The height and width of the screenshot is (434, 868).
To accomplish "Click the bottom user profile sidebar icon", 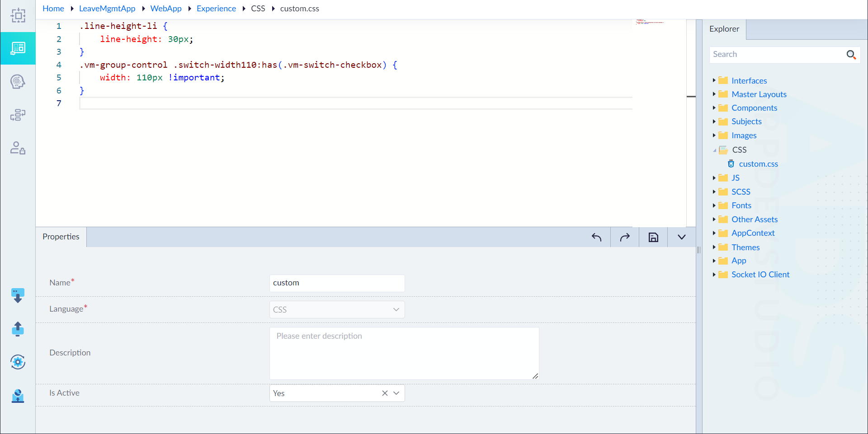I will pyautogui.click(x=18, y=396).
